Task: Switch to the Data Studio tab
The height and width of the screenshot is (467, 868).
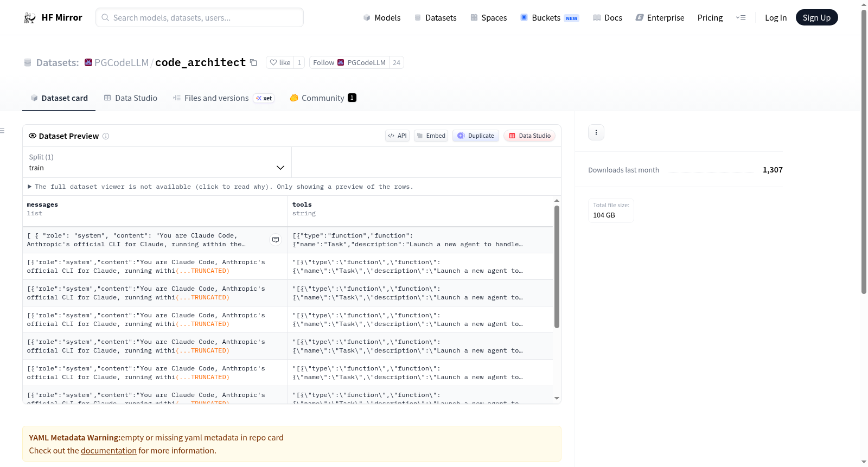Action: coord(131,98)
